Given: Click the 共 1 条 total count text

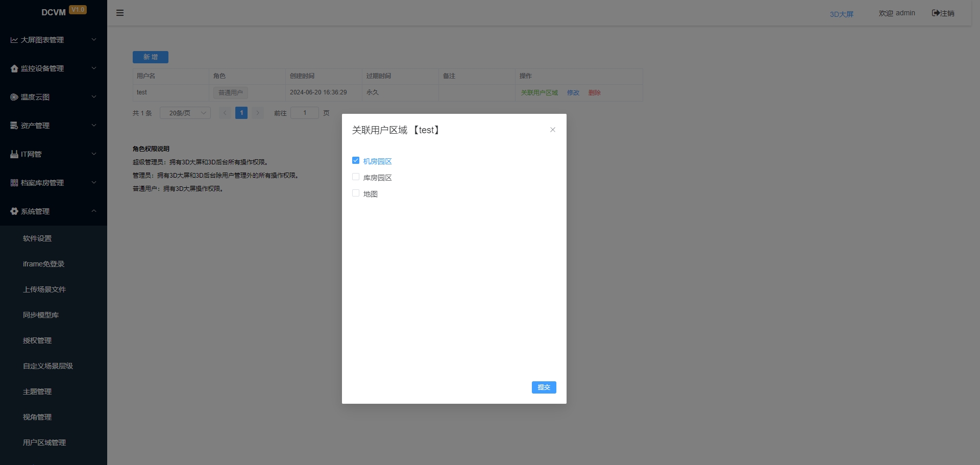Looking at the screenshot, I should pyautogui.click(x=142, y=113).
